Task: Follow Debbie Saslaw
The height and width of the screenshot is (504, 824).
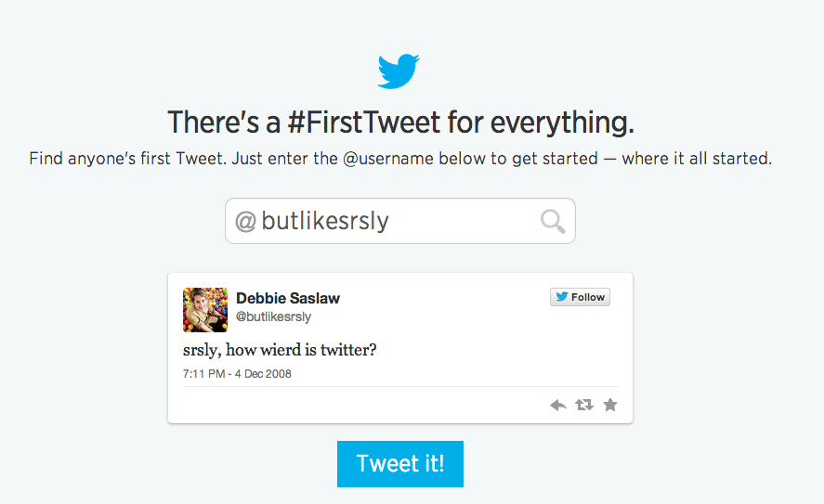Action: coord(580,297)
